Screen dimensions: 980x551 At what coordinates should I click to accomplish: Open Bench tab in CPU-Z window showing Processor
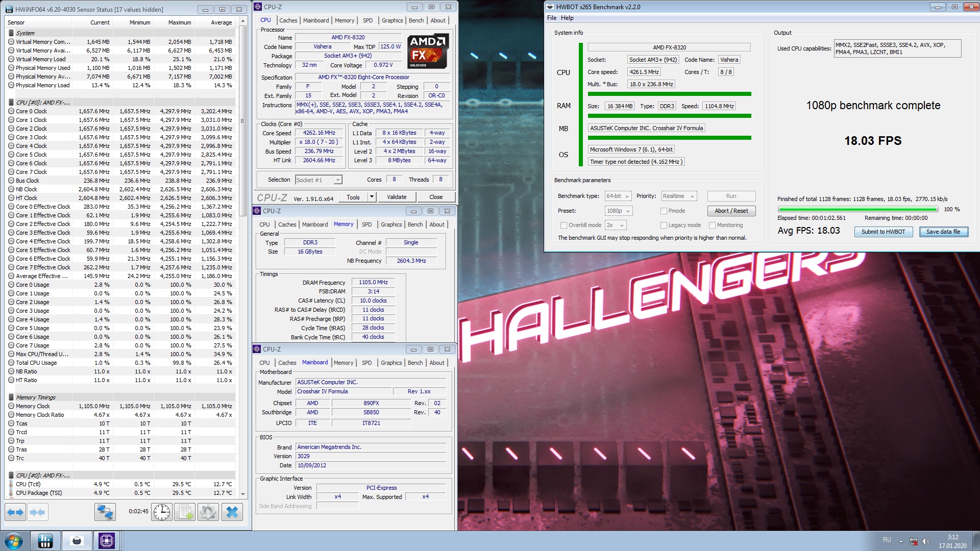tap(416, 20)
